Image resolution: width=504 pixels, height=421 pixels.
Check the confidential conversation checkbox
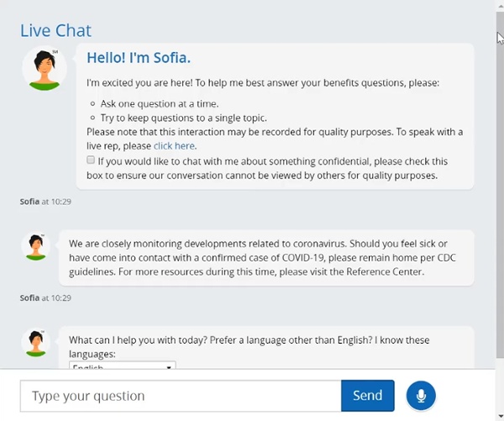pos(91,160)
